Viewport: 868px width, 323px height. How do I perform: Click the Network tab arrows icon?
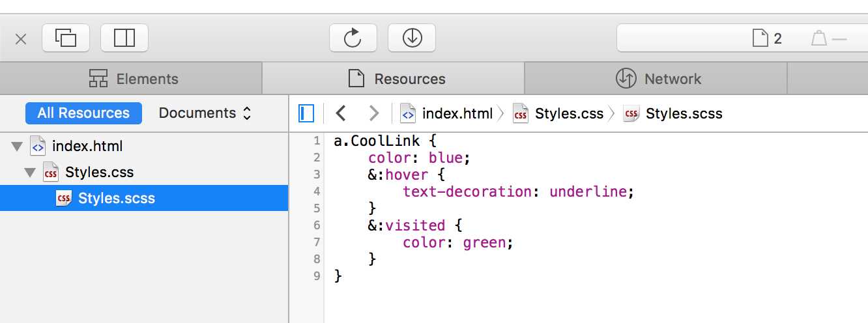pyautogui.click(x=626, y=79)
